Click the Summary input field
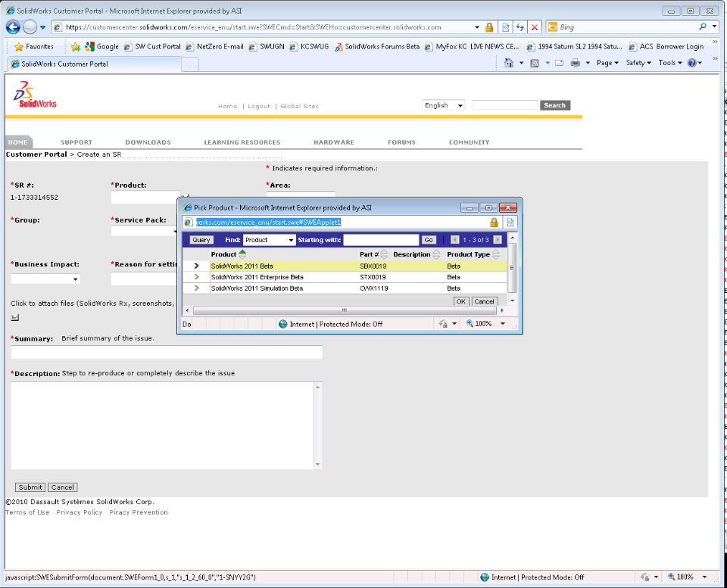This screenshot has width=727, height=588. 167,352
